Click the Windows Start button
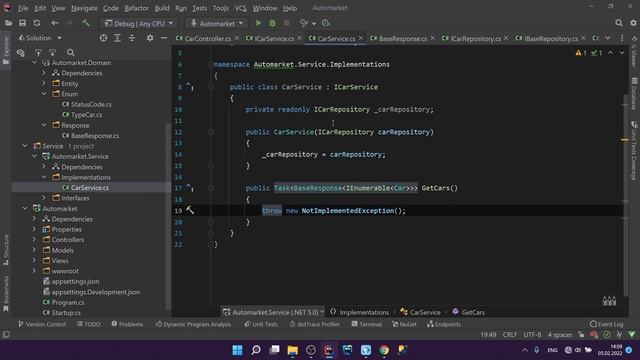This screenshot has height=360, width=640. pyautogui.click(x=237, y=350)
